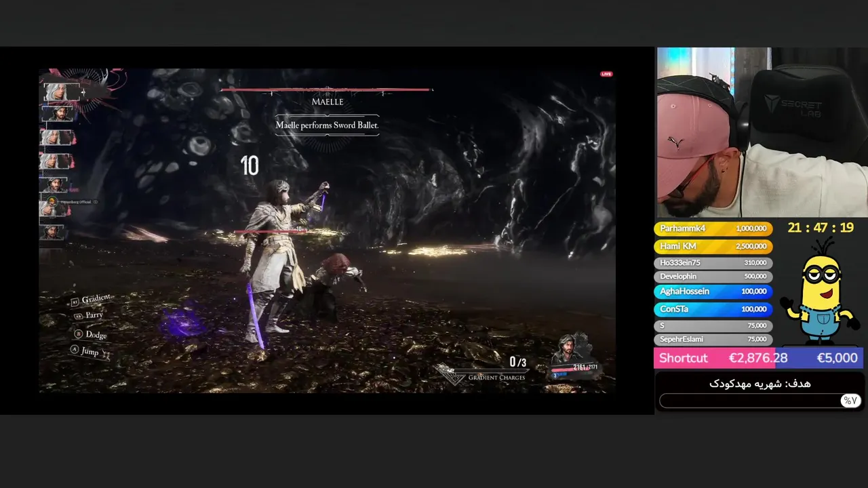Click the RT button icon beside Gradient
This screenshot has height=488, width=868.
point(75,302)
